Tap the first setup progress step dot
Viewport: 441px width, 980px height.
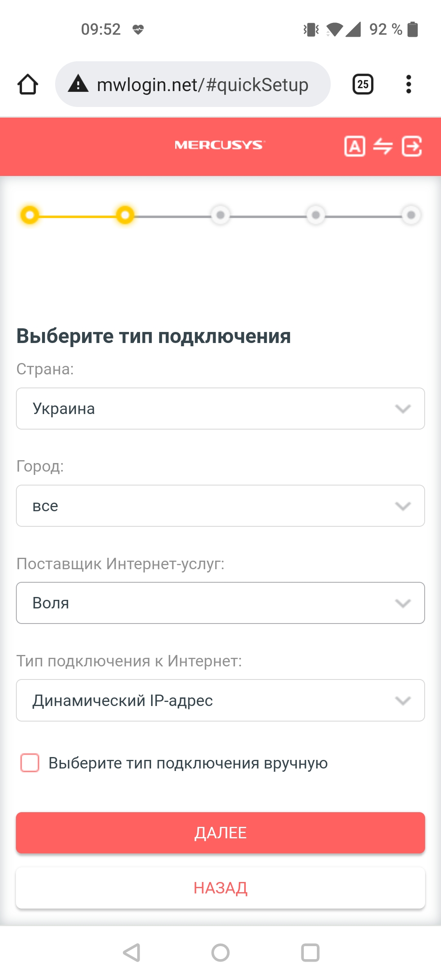click(x=30, y=215)
